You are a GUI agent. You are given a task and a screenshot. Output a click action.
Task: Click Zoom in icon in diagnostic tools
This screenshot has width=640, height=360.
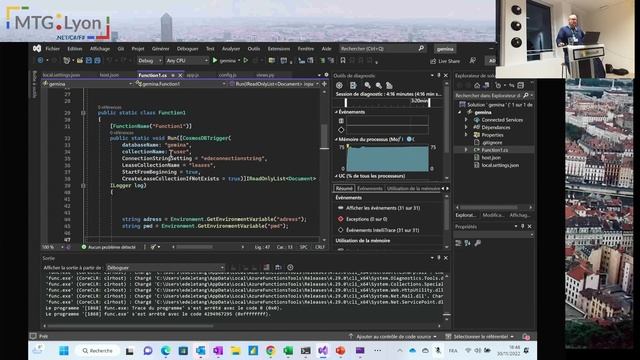tap(367, 85)
